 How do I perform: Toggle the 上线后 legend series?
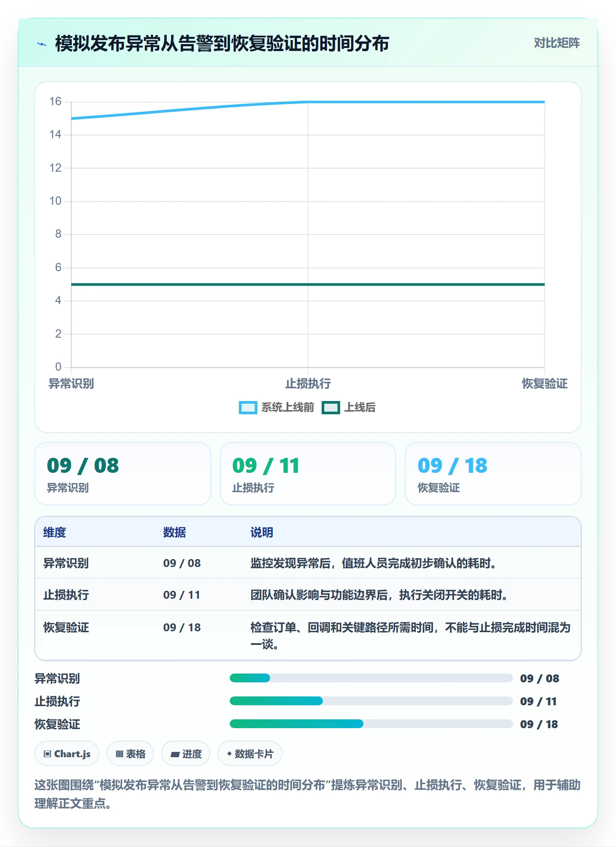pyautogui.click(x=348, y=408)
